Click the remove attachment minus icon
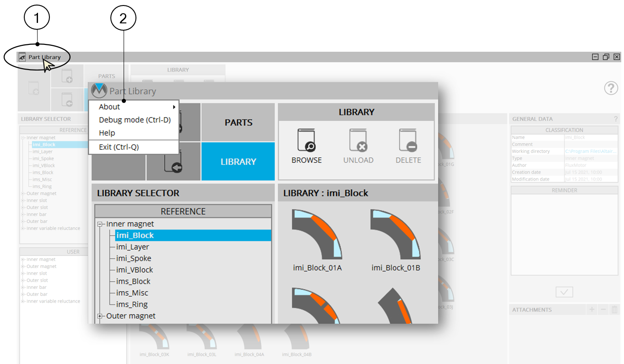The image size is (624, 364). coord(603,310)
